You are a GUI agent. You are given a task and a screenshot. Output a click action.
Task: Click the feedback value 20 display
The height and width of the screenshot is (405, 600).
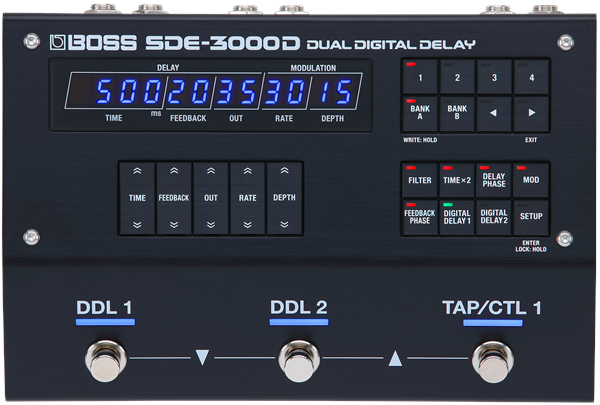[189, 91]
